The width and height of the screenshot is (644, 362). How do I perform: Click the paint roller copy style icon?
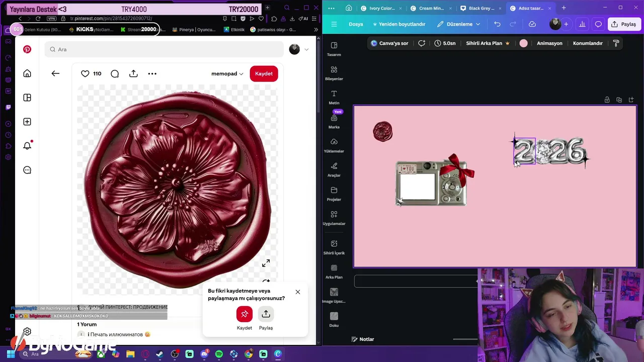click(616, 43)
